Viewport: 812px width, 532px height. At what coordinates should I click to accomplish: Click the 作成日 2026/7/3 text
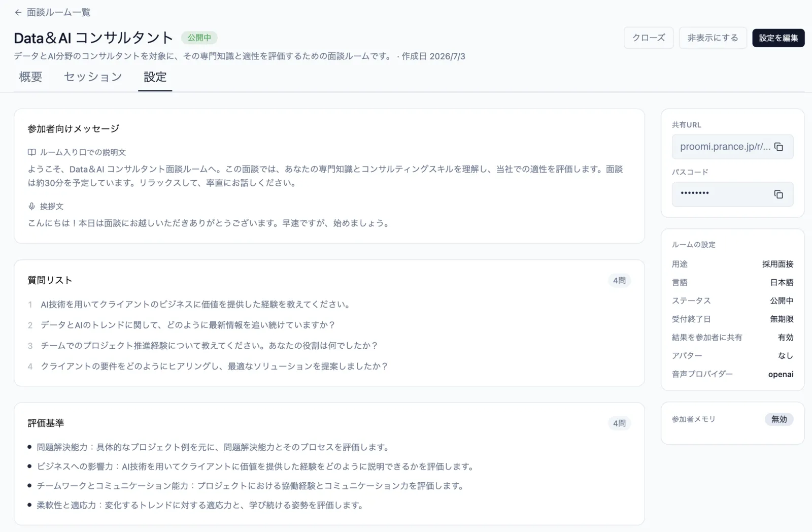[433, 56]
